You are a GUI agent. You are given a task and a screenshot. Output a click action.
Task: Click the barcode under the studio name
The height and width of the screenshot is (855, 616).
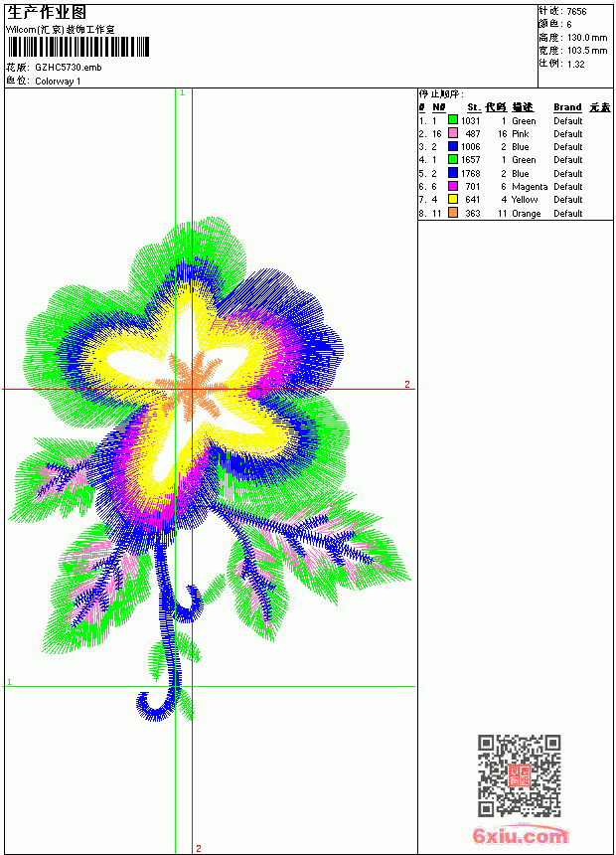pyautogui.click(x=77, y=47)
